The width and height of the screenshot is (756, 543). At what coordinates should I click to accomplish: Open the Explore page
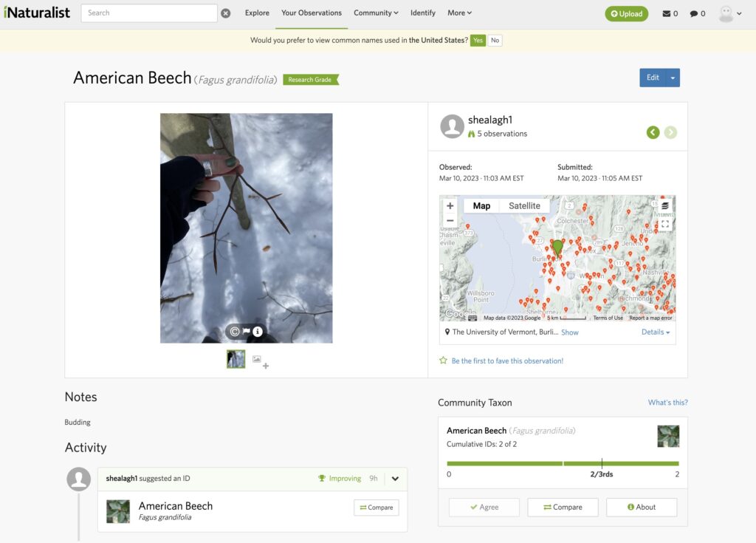click(257, 13)
